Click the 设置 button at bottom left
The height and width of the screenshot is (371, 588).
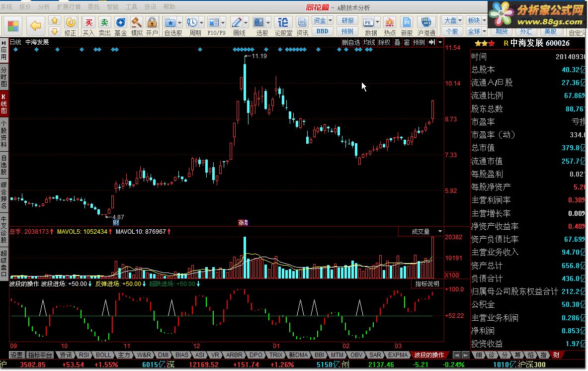[x=16, y=355]
